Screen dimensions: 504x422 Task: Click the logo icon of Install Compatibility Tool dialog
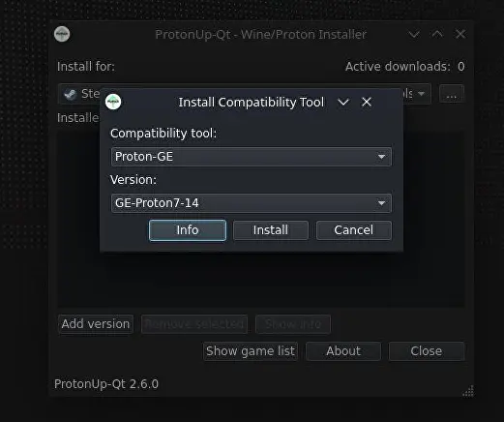pyautogui.click(x=113, y=102)
